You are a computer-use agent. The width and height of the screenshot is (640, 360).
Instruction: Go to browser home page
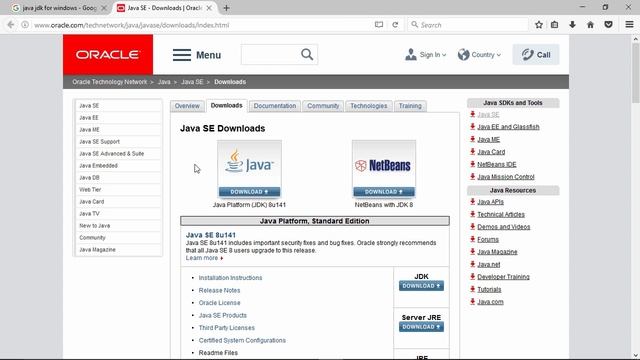coord(590,25)
